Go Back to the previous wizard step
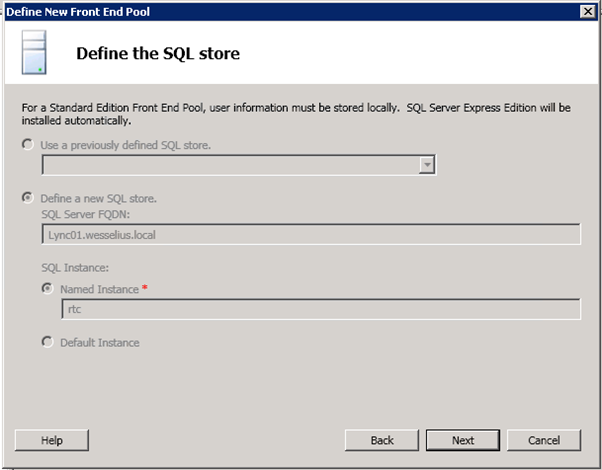Image resolution: width=602 pixels, height=470 pixels. tap(381, 440)
